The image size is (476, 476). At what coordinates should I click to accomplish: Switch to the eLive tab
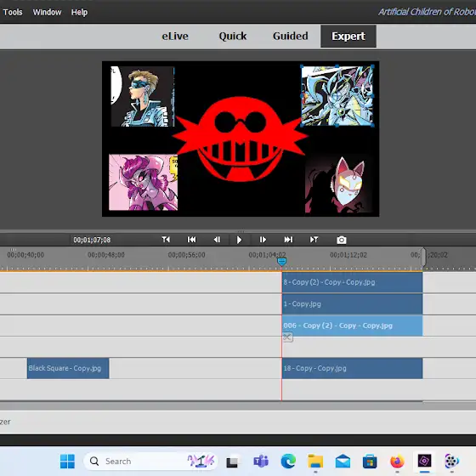[175, 36]
